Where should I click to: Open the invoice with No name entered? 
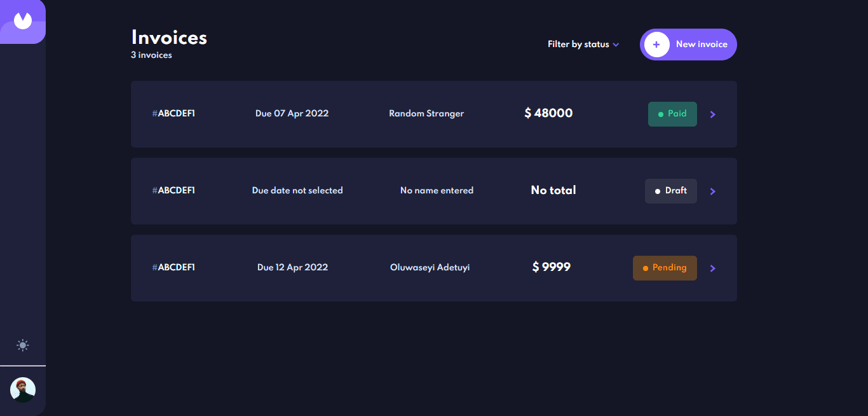pos(434,191)
